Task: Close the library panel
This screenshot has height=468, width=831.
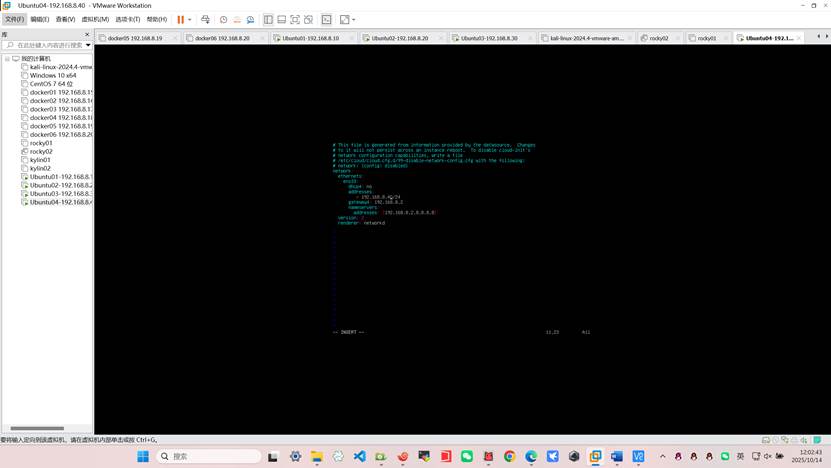Action: (x=87, y=34)
